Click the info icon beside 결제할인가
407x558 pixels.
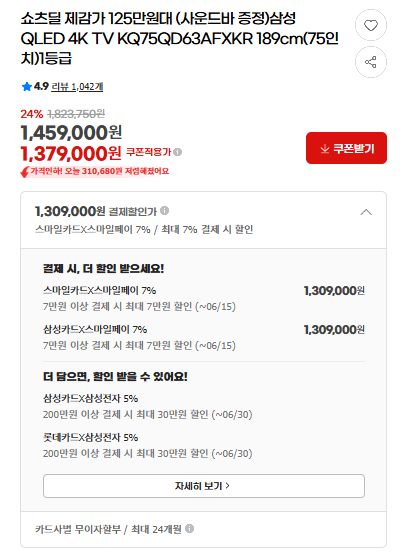(x=164, y=211)
